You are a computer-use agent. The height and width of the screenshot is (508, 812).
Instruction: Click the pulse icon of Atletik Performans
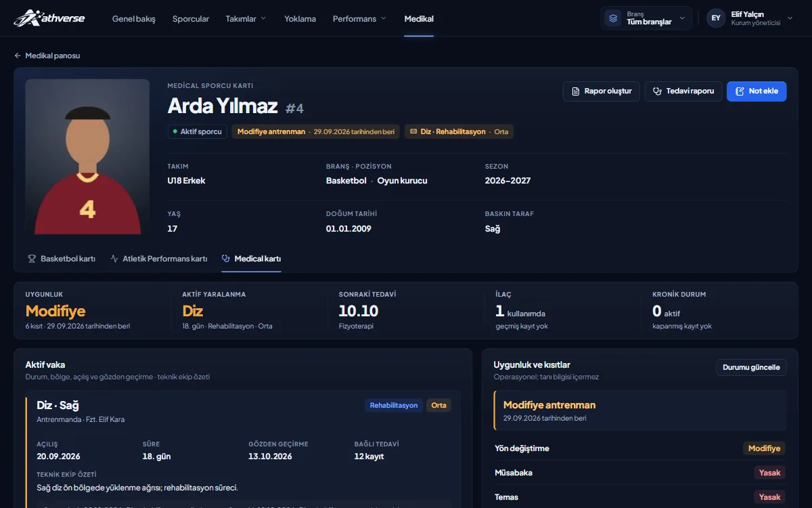tap(114, 259)
